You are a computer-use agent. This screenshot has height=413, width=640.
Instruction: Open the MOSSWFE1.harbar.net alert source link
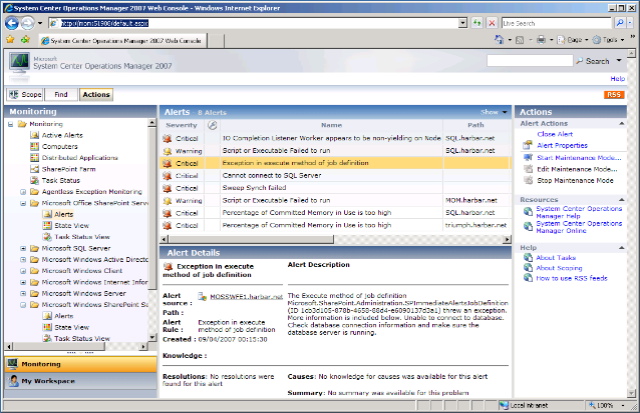[246, 297]
